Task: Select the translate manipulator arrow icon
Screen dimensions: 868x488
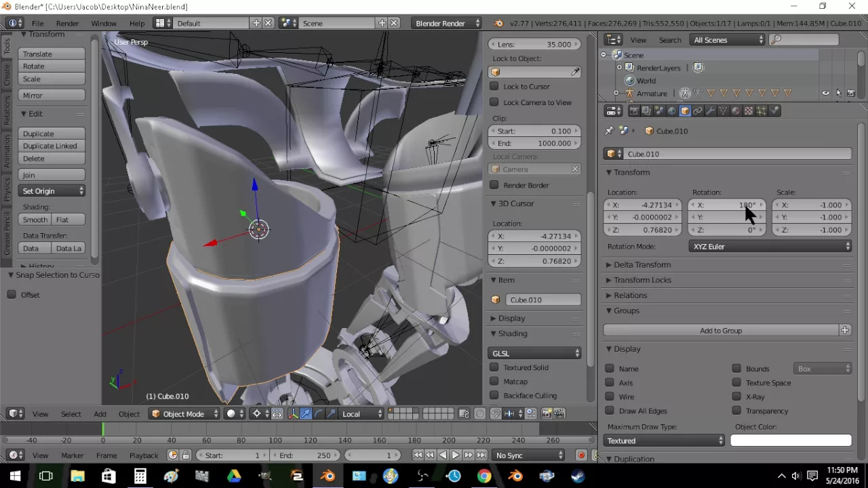Action: pyautogui.click(x=307, y=413)
